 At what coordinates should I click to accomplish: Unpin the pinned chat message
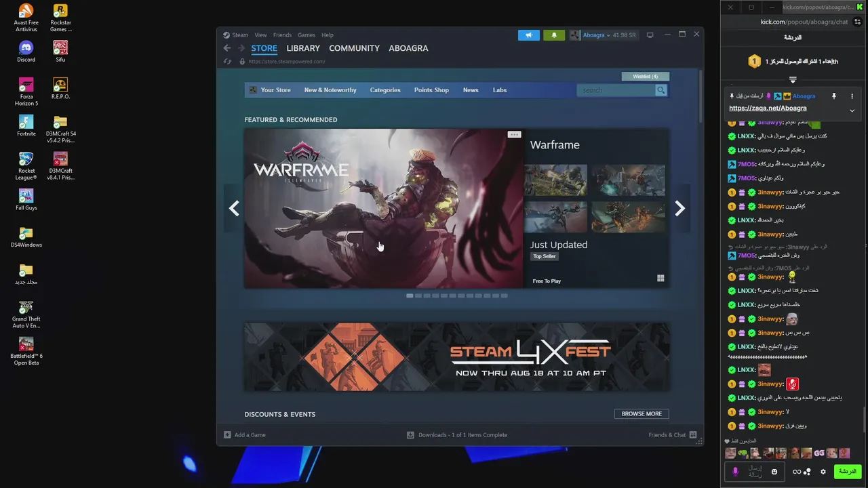click(x=834, y=96)
